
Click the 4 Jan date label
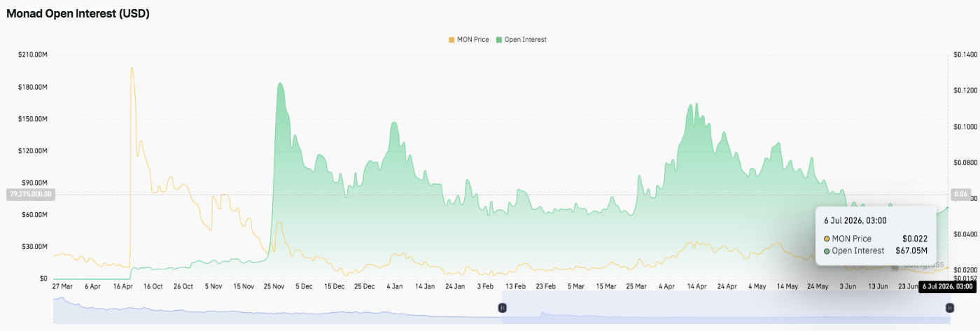394,286
